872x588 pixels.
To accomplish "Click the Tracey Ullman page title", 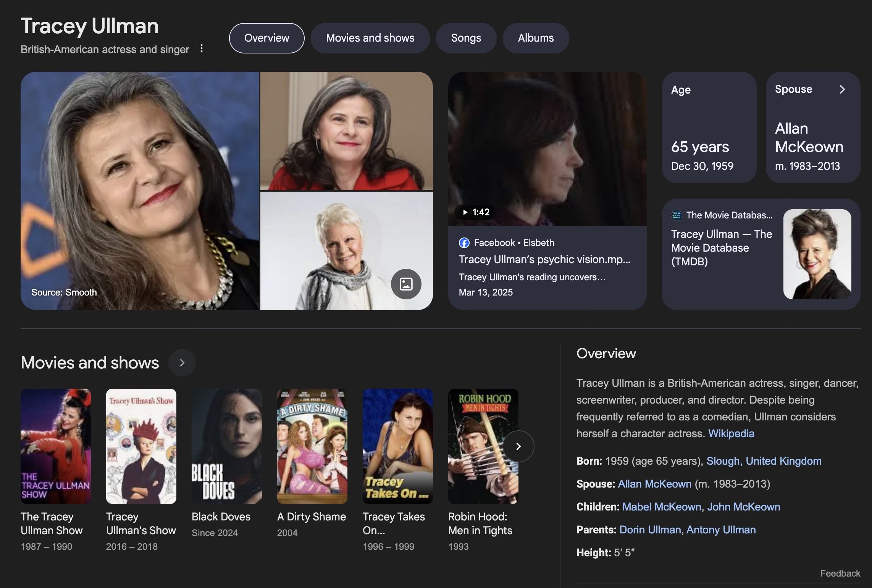I will click(x=90, y=26).
